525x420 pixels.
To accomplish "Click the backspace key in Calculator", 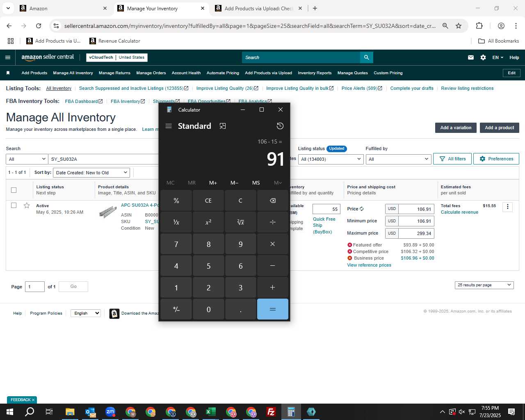I will (273, 201).
